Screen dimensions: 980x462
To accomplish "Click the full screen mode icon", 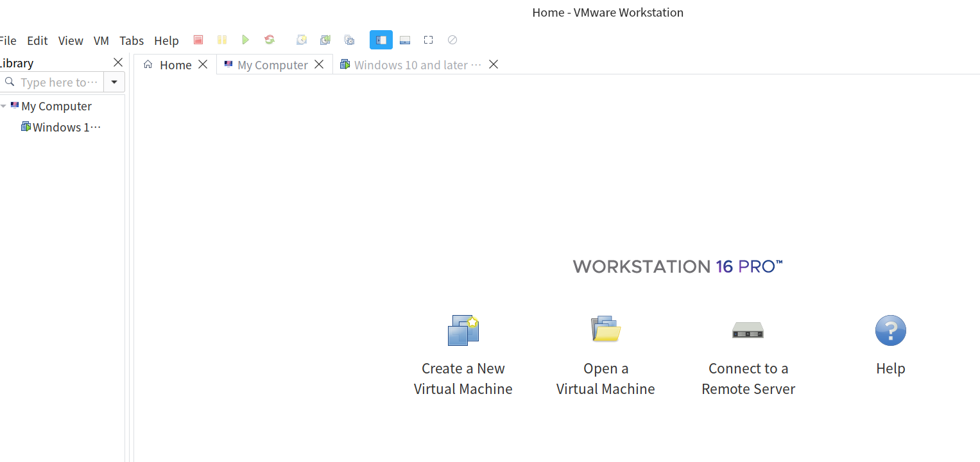I will tap(429, 40).
